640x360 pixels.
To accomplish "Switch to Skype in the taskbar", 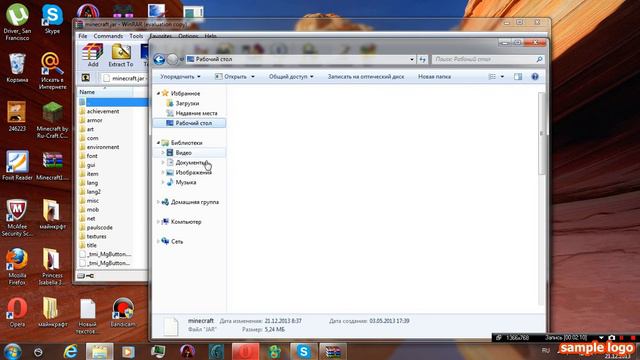I will [303, 351].
